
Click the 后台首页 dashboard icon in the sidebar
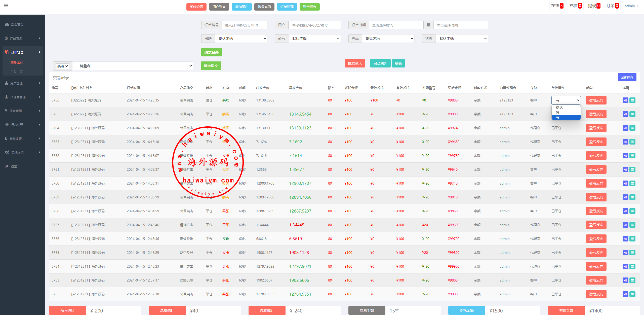point(7,24)
